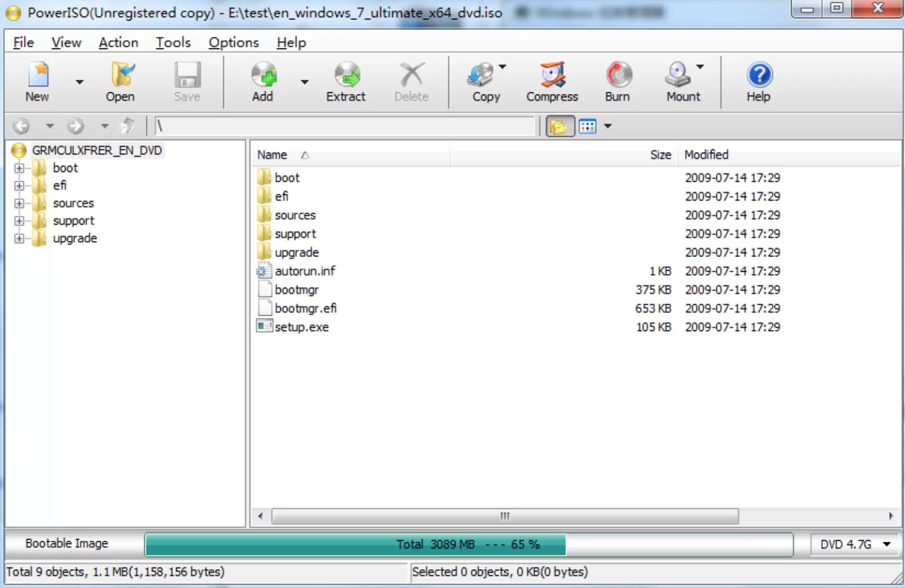The height and width of the screenshot is (588, 905).
Task: Click the Burn disc toolbar icon
Action: [618, 75]
